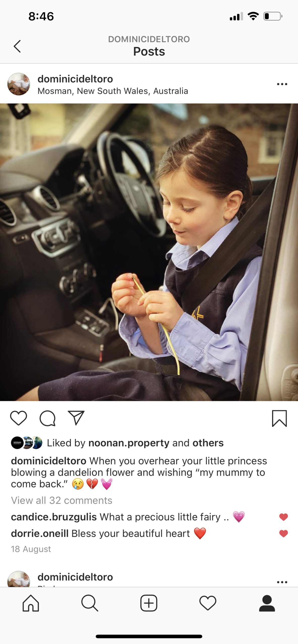Screen dimensions: 298x644
Task: Create new post with plus icon
Action: pos(149,603)
